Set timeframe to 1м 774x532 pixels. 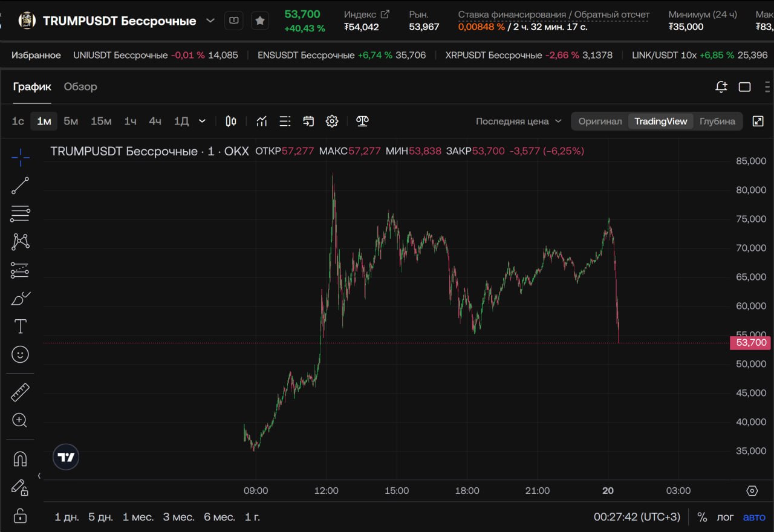44,121
